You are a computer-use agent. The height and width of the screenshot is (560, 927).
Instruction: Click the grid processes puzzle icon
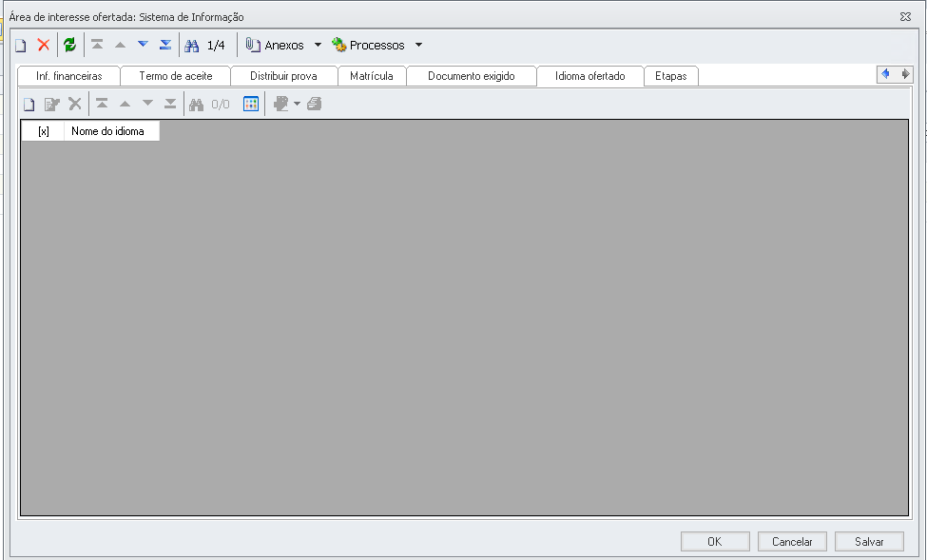pyautogui.click(x=280, y=104)
